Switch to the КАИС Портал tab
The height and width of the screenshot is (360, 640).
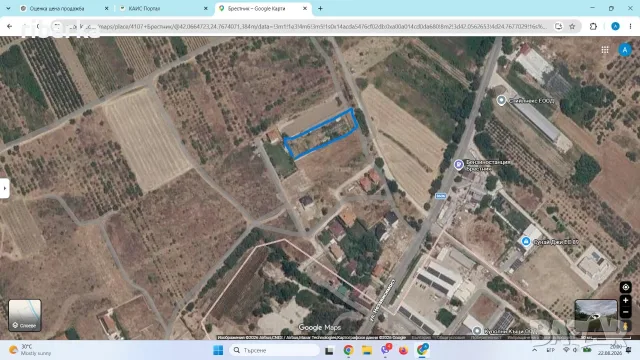[x=161, y=9]
